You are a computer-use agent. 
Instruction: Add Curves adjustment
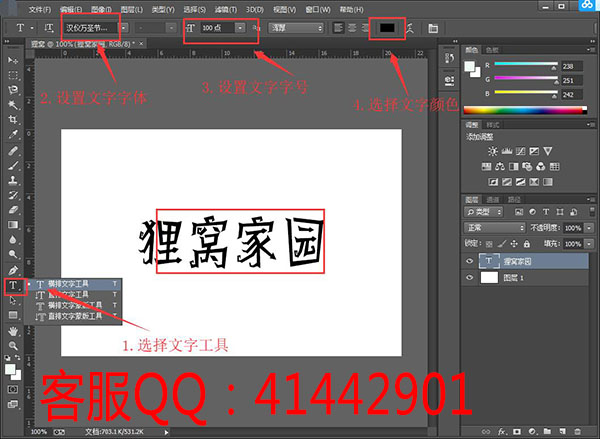tap(520, 151)
